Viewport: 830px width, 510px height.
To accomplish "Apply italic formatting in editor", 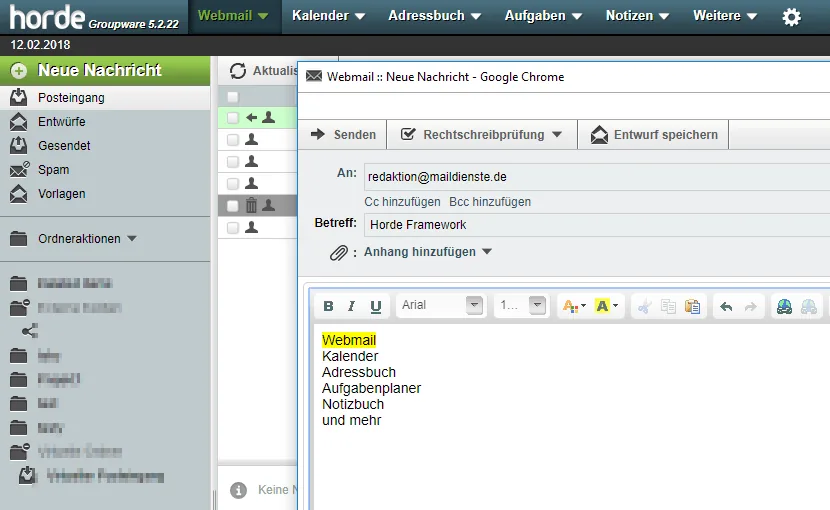I will point(351,306).
